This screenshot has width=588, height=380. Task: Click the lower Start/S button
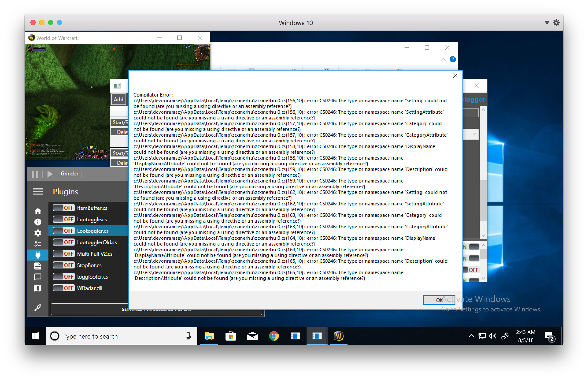tap(120, 153)
